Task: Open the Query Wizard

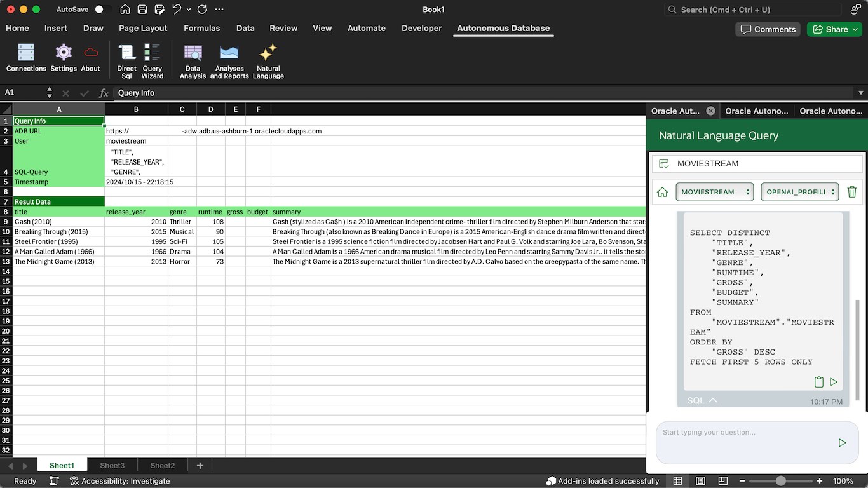Action: (x=153, y=62)
